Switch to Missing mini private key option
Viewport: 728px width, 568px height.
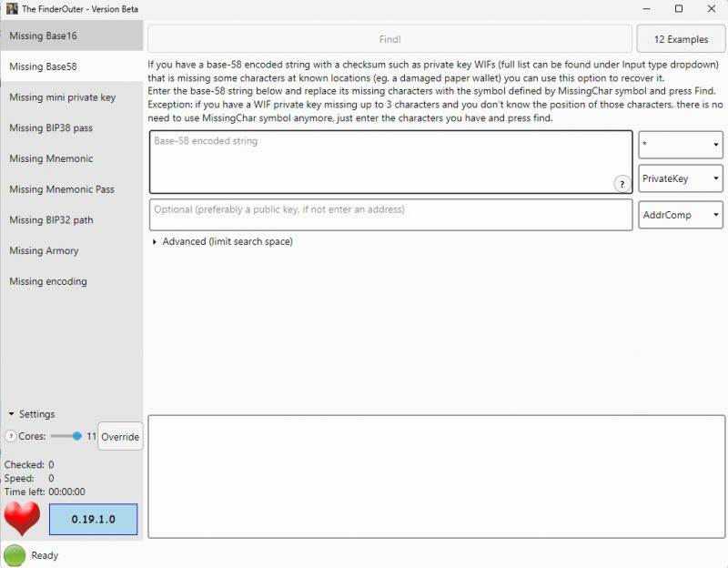(x=63, y=97)
